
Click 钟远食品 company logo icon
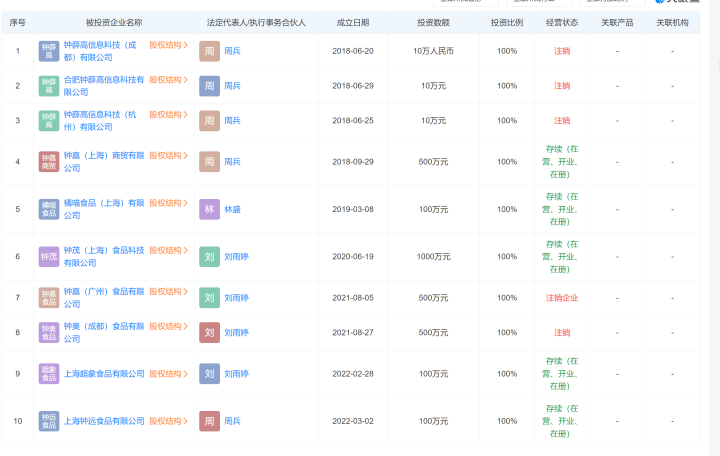49,421
